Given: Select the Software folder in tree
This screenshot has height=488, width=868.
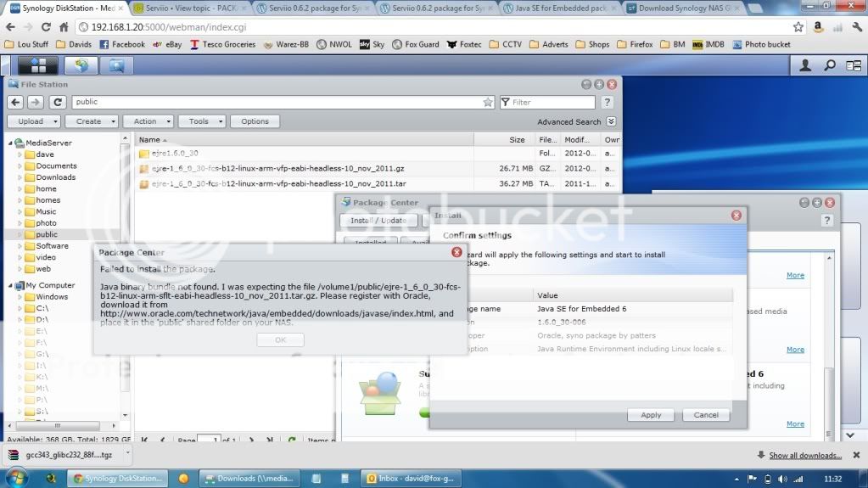Looking at the screenshot, I should (x=52, y=246).
